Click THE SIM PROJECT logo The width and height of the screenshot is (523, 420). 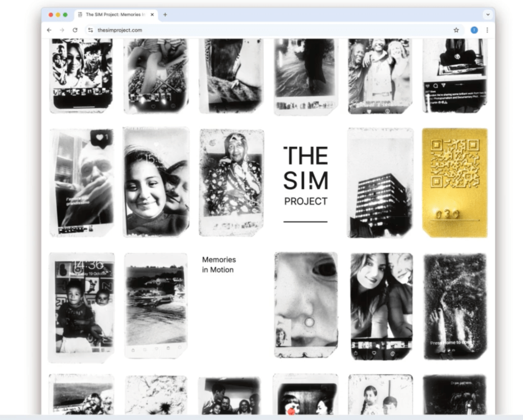pos(305,176)
